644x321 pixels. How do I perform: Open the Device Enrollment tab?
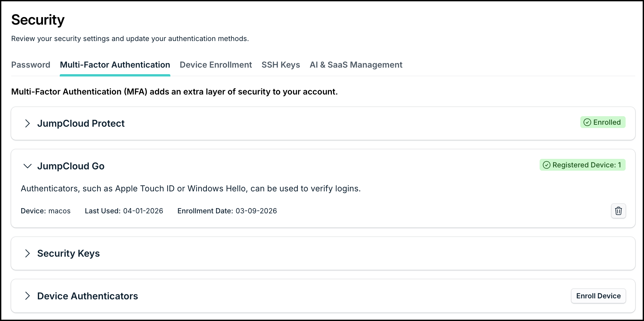[x=216, y=65]
